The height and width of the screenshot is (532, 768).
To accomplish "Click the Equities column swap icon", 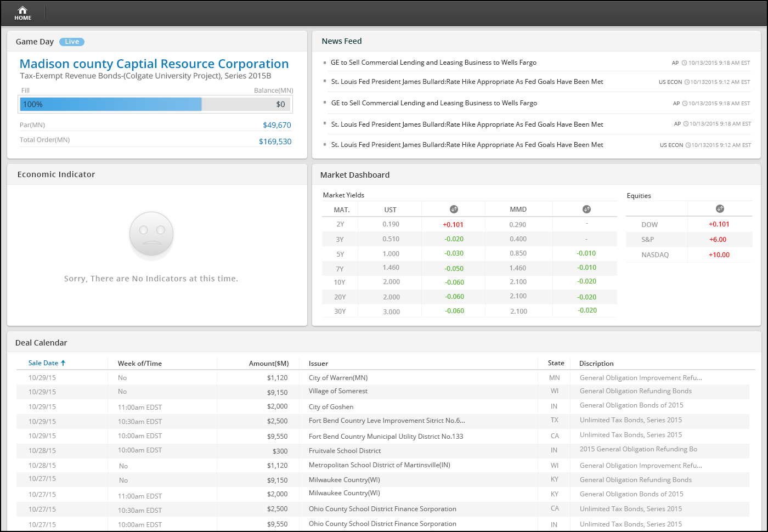I will click(720, 208).
